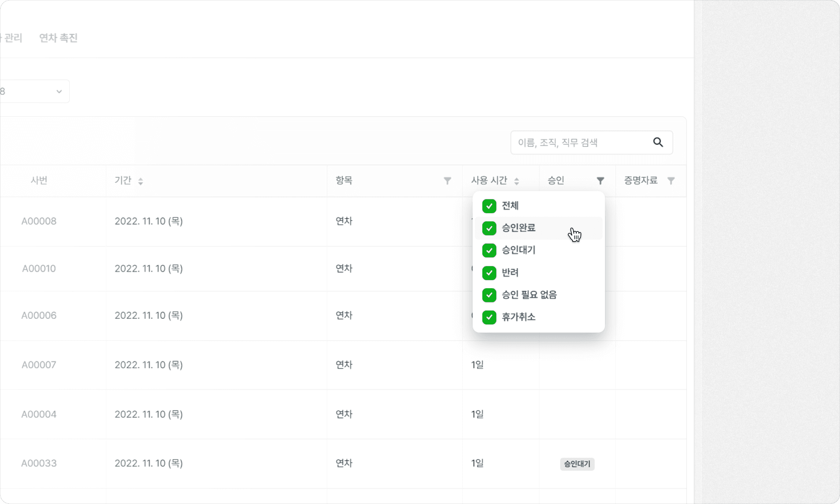Viewport: 840px width, 504px height.
Task: Expand the dropdown with chevron arrow
Action: tap(34, 91)
